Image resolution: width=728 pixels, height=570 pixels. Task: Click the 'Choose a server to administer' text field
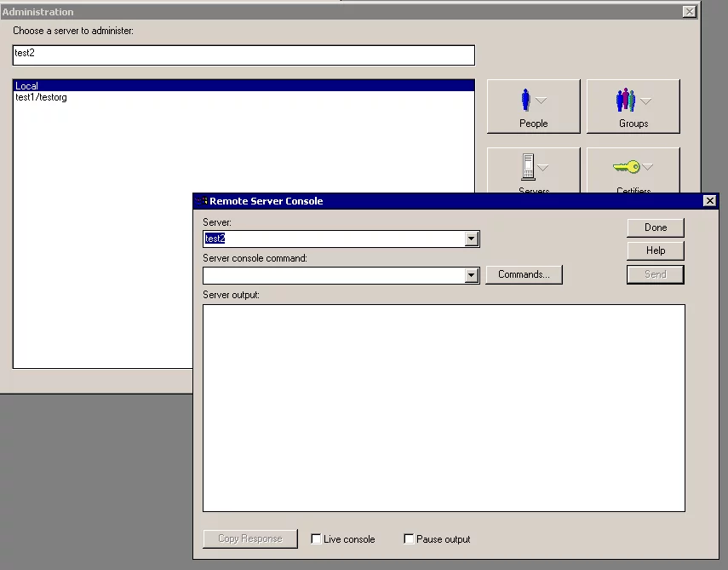tap(243, 55)
